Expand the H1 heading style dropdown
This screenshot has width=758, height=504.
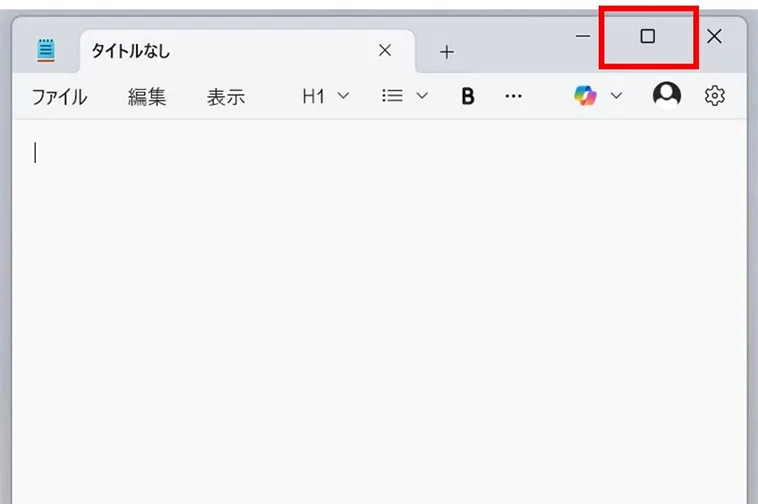click(x=343, y=96)
